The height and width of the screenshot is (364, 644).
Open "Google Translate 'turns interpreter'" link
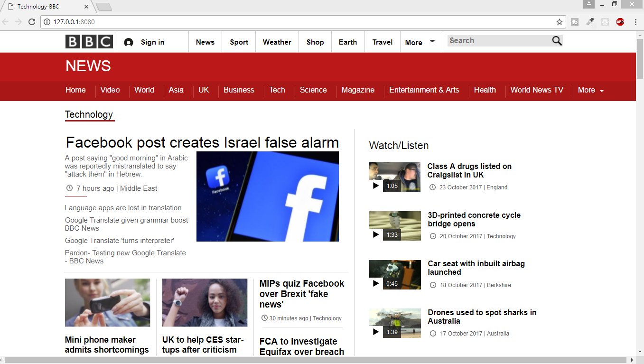(x=120, y=241)
